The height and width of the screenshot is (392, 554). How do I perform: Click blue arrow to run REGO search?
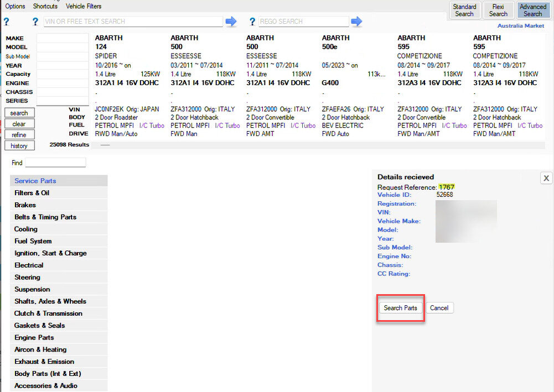click(x=356, y=22)
